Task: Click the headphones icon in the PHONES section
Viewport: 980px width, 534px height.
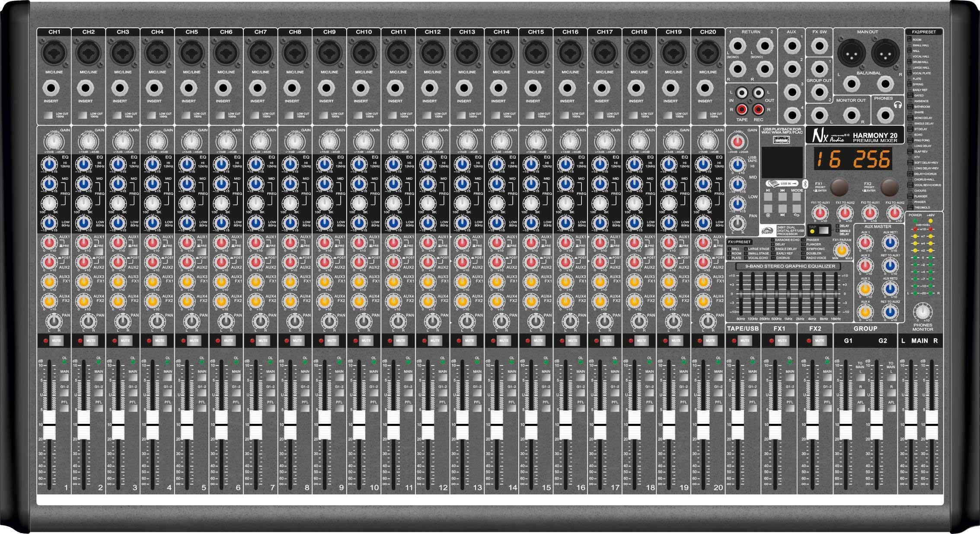Action: click(x=898, y=105)
